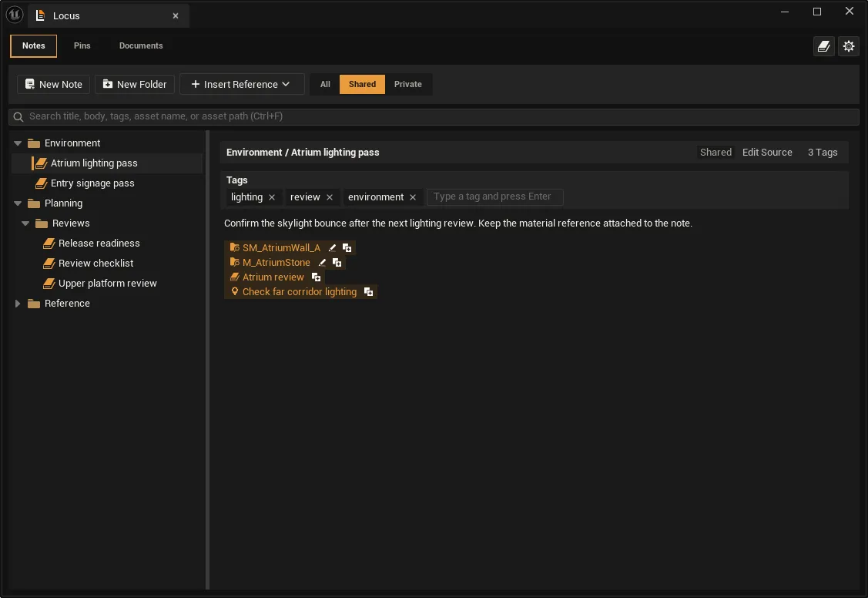Viewport: 868px width, 598px height.
Task: Remove the lighting tag with its X
Action: point(272,197)
